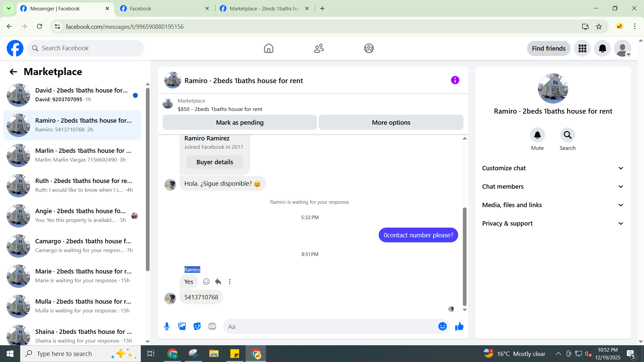
Task: Open emoji picker in message box
Action: click(x=442, y=326)
